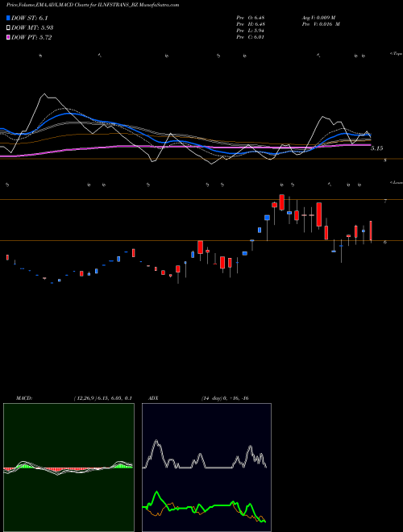The width and height of the screenshot is (403, 532).
Task: Click the 'Pre V: 0.016 M' value
Action: [321, 24]
